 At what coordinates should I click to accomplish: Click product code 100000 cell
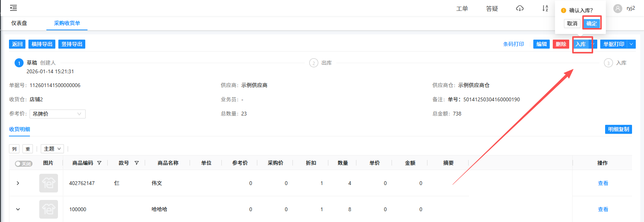(x=78, y=209)
